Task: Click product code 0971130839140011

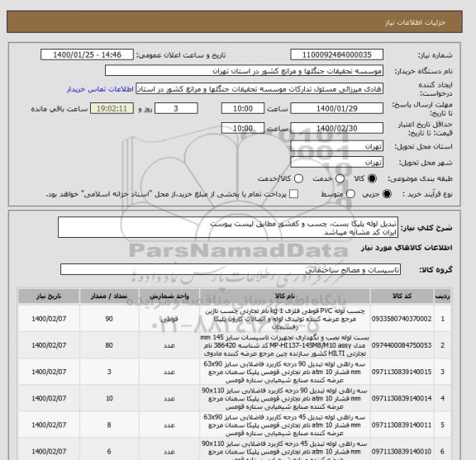Action: coord(402,425)
